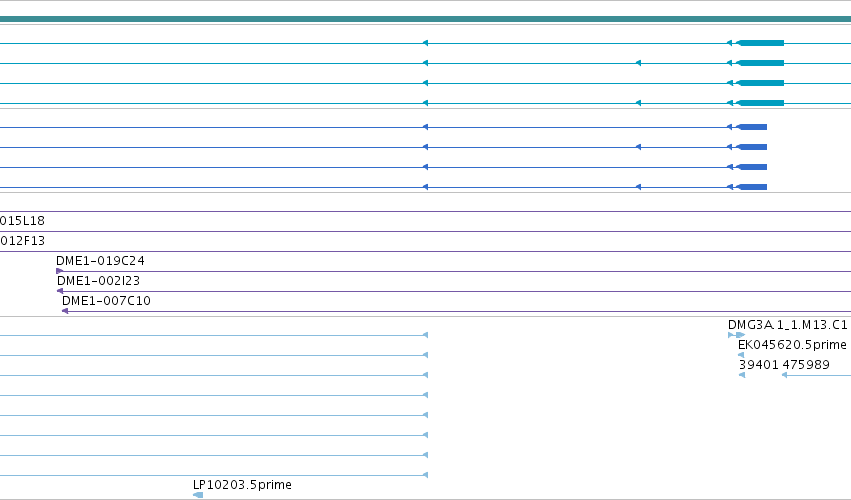Screen dimensions: 851x500
Task: Select the purple arrowhead under DME1-002I23
Action: [60, 291]
